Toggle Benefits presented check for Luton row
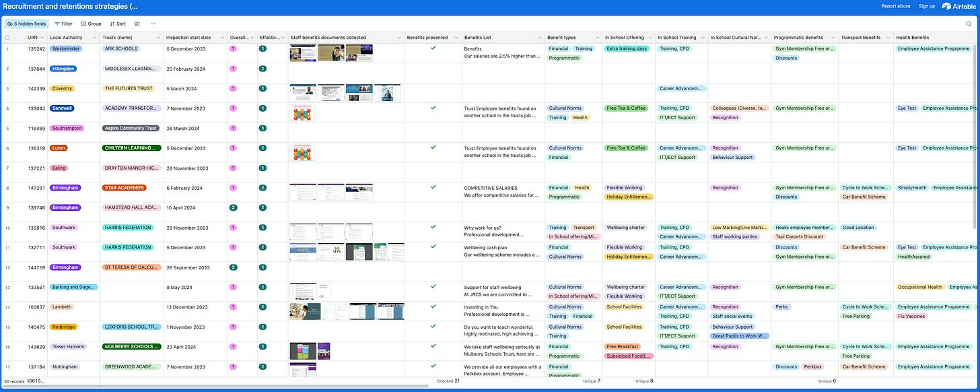 [433, 148]
